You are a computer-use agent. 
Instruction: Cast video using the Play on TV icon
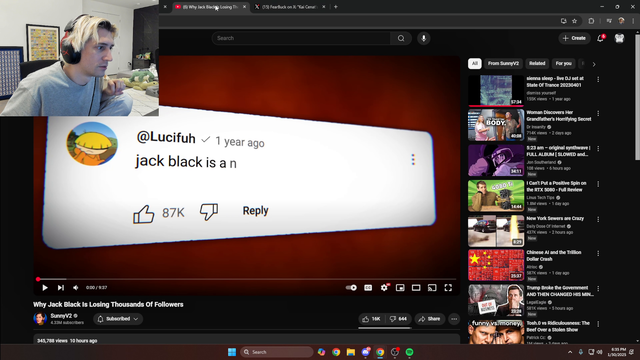[432, 288]
